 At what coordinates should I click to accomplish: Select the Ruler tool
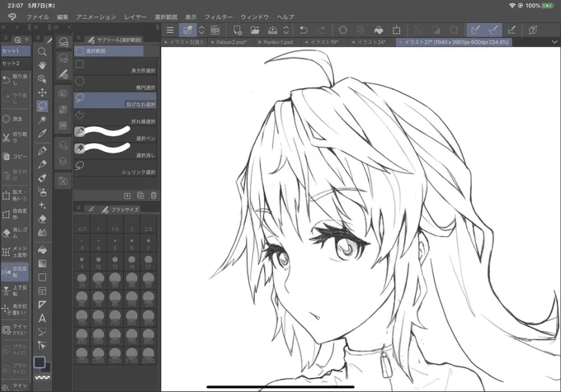(x=42, y=305)
